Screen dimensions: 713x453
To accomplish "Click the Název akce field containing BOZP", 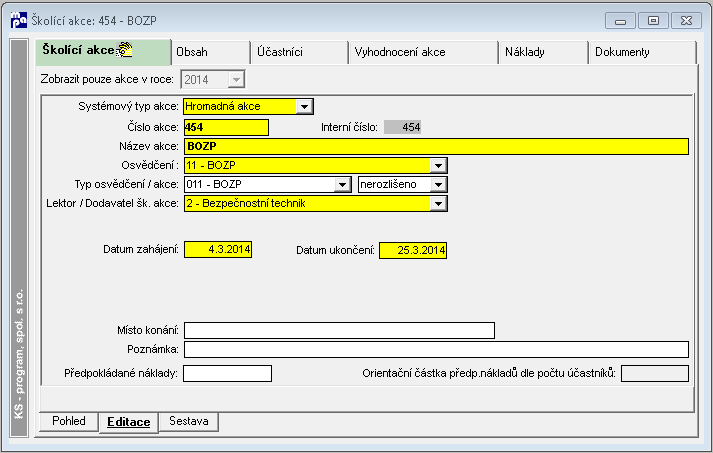I will click(x=436, y=146).
